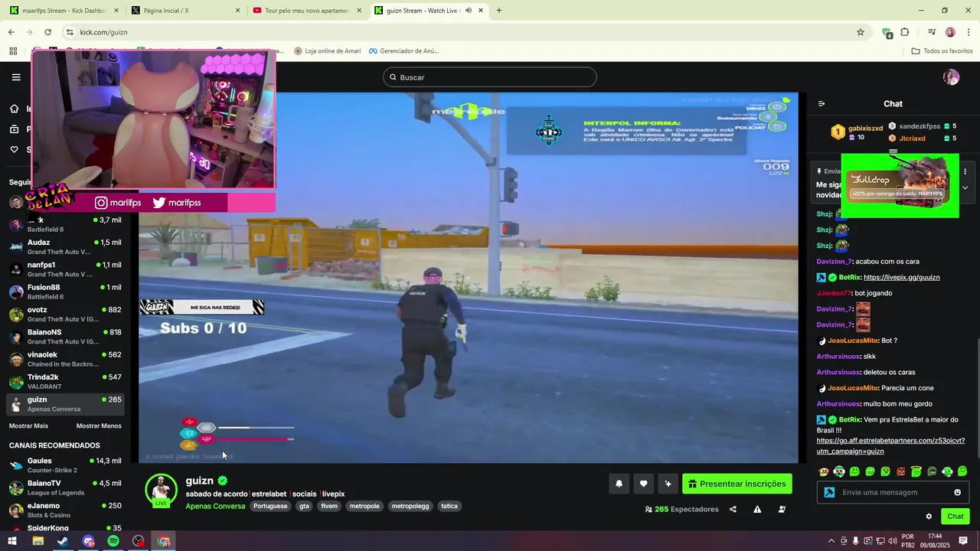980x551 pixels.
Task: Switch to Tour pelo meu novo apartamento tab
Action: click(x=306, y=11)
